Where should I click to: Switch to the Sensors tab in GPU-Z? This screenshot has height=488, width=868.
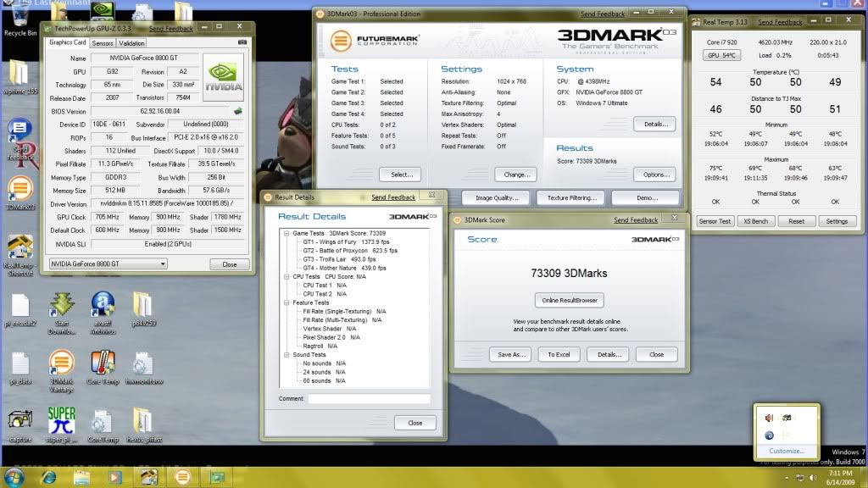[103, 43]
